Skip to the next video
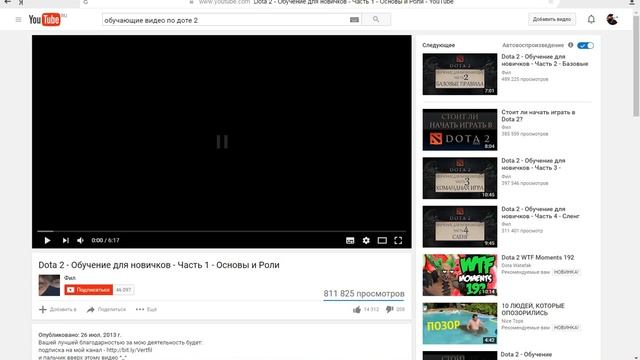Viewport: 640px width, 360px height. [65, 240]
